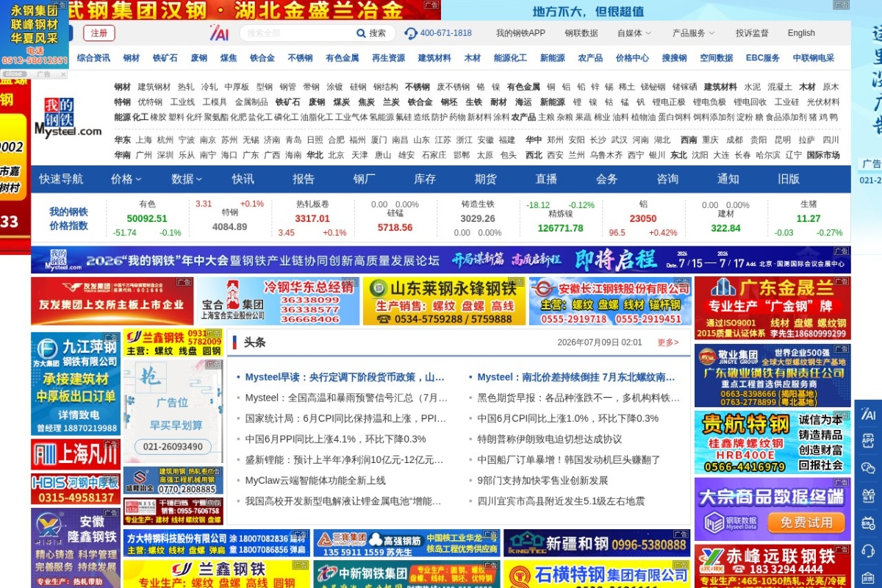
Task: Expand the 价格 menu in the blue navigation bar
Action: tap(126, 179)
